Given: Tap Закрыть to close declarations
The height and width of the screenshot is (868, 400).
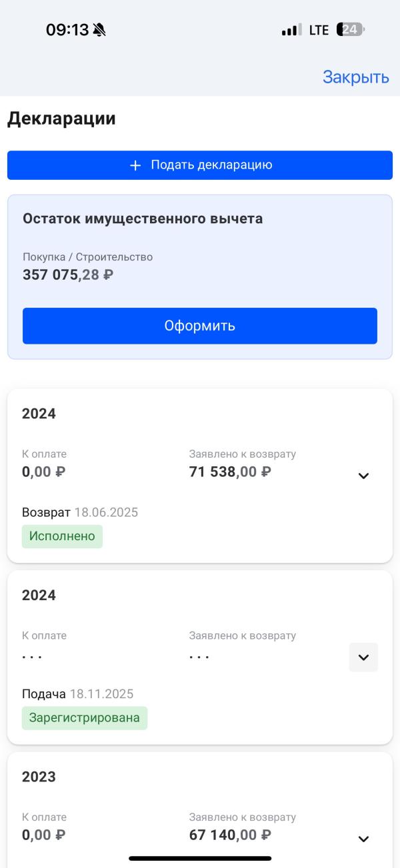Looking at the screenshot, I should [x=355, y=77].
